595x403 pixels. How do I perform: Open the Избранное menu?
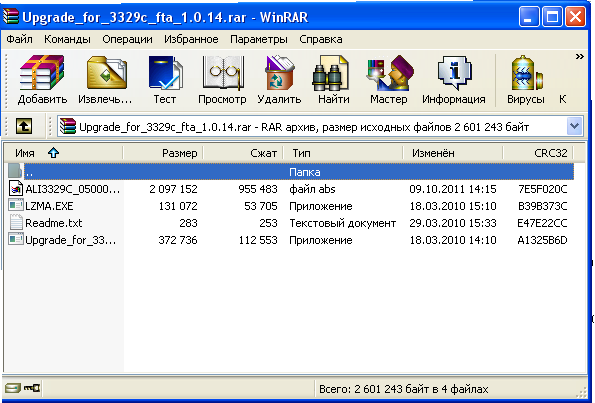pos(191,39)
